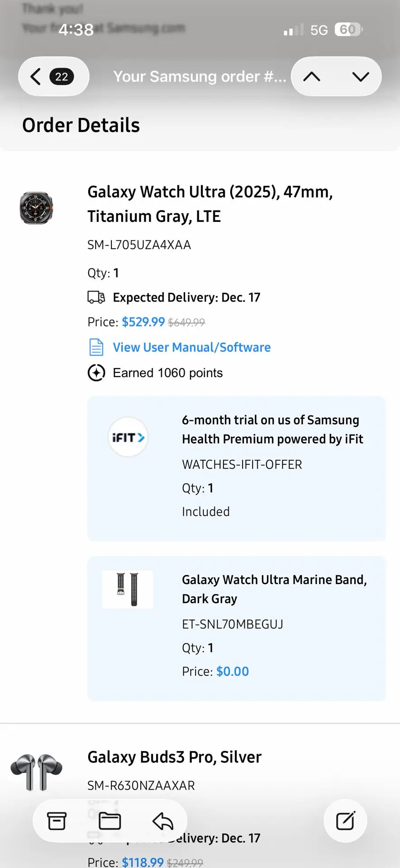Tap the email subject Your Samsung order
This screenshot has height=868, width=400.
point(199,76)
